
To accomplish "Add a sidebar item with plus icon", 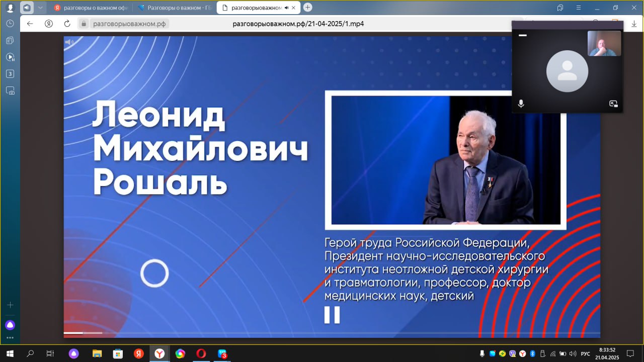I will point(10,305).
